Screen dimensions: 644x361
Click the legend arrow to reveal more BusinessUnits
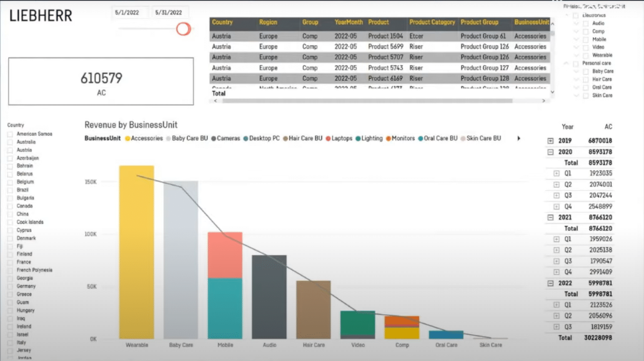[x=519, y=138]
